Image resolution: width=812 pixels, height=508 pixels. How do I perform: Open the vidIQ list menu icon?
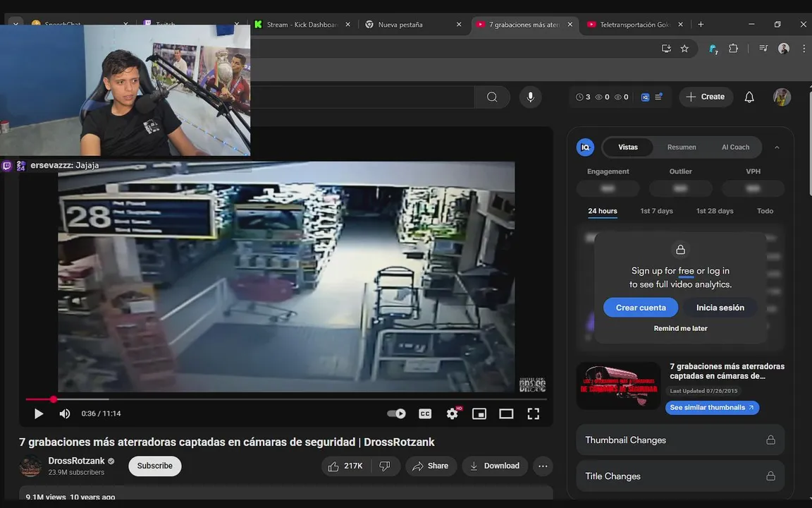(x=659, y=97)
